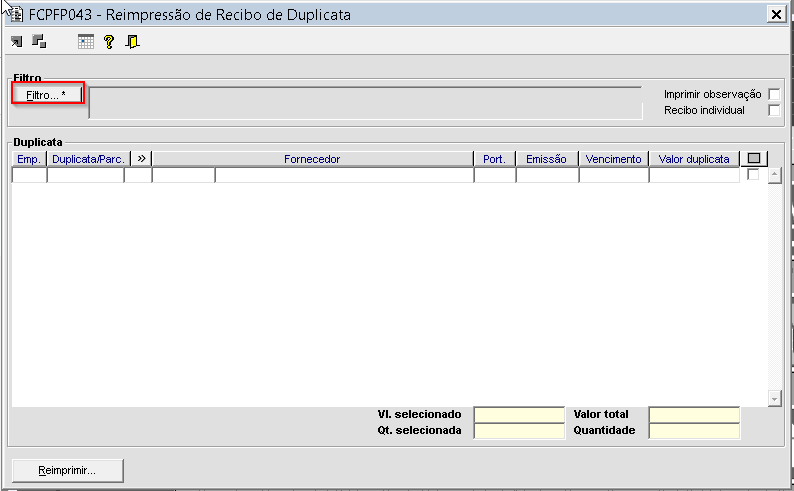Click the grid scrollbar down arrow
Screen dimensions: 794x491
point(774,398)
